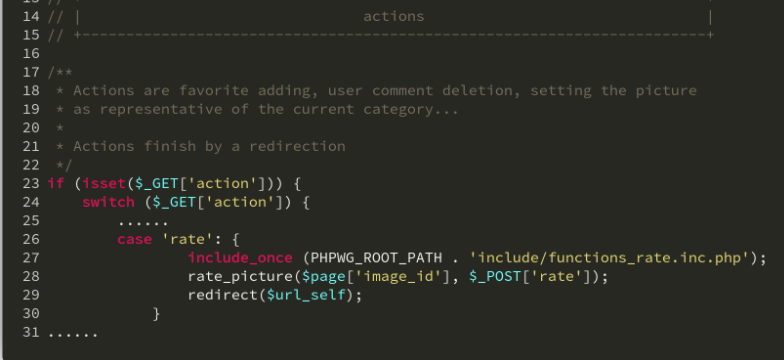
Task: Click the 'actions' comment heading
Action: pyautogui.click(x=394, y=16)
